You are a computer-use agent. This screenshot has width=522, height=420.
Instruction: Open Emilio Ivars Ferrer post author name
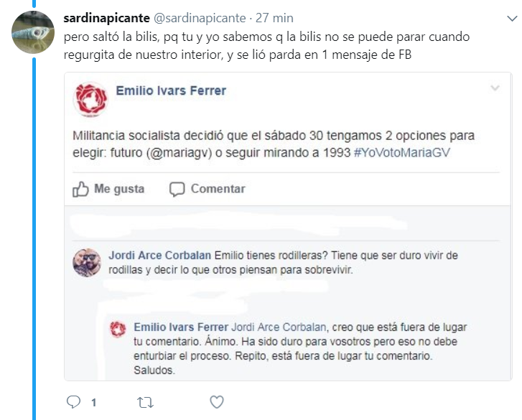click(x=171, y=90)
